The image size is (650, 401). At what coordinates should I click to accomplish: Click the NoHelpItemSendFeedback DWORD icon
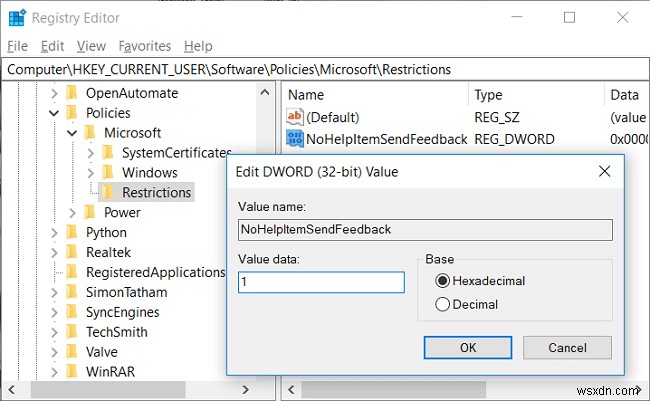click(x=294, y=138)
